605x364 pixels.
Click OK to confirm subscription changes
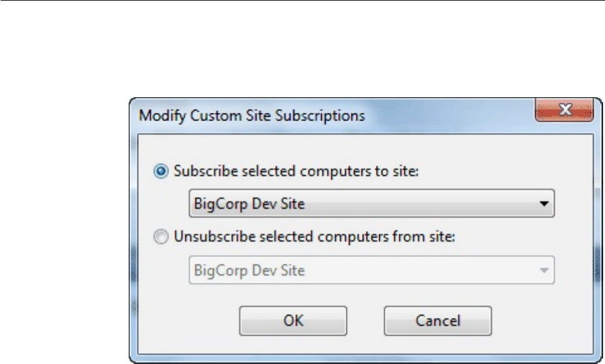(293, 320)
